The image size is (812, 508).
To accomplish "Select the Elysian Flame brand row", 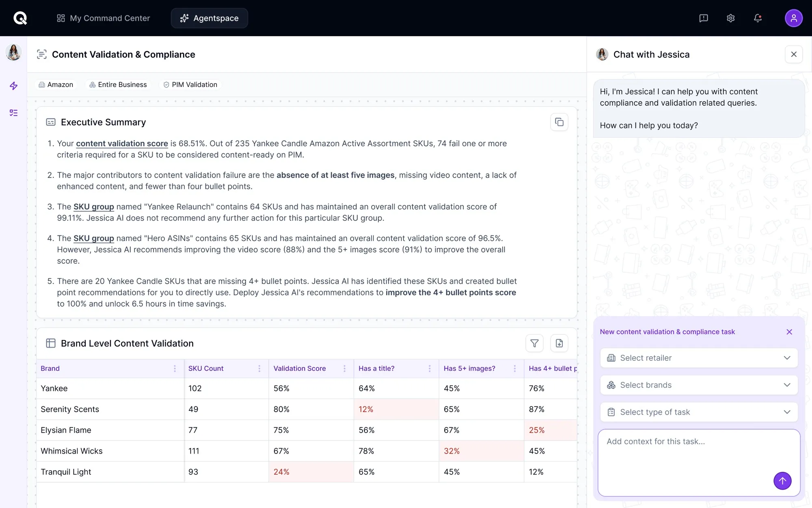I will [x=307, y=430].
